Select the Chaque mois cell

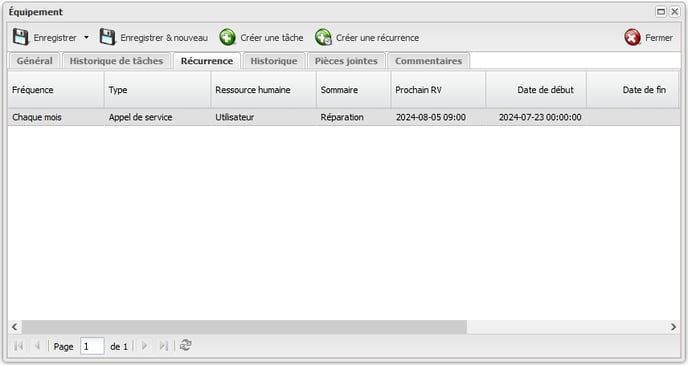coord(56,117)
